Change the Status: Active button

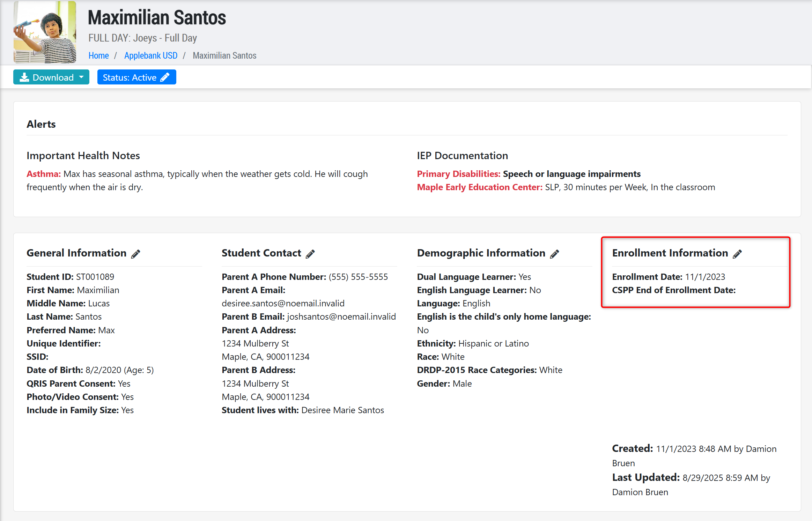click(130, 77)
